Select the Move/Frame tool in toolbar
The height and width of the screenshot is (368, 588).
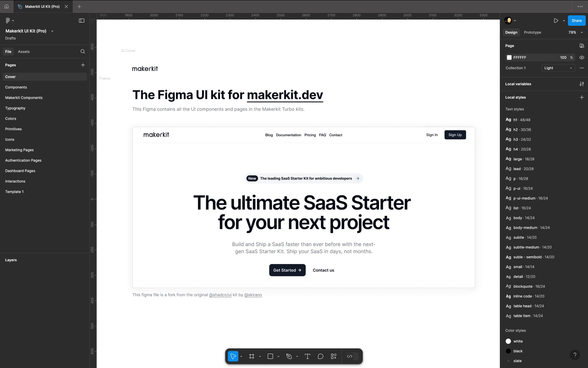(x=233, y=356)
